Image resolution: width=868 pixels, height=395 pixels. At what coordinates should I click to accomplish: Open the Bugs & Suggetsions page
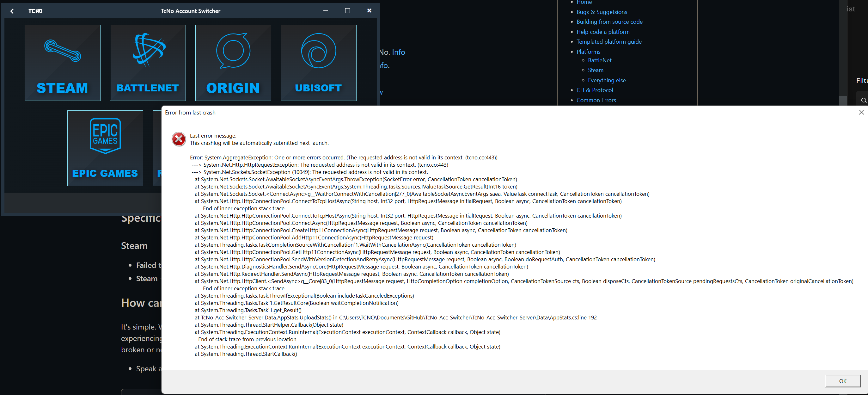602,12
